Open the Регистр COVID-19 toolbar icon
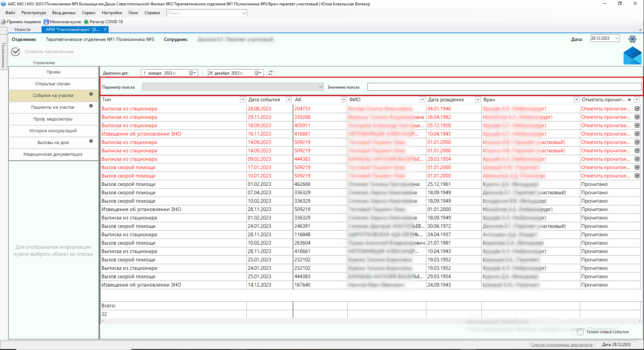The image size is (644, 350). tap(86, 22)
